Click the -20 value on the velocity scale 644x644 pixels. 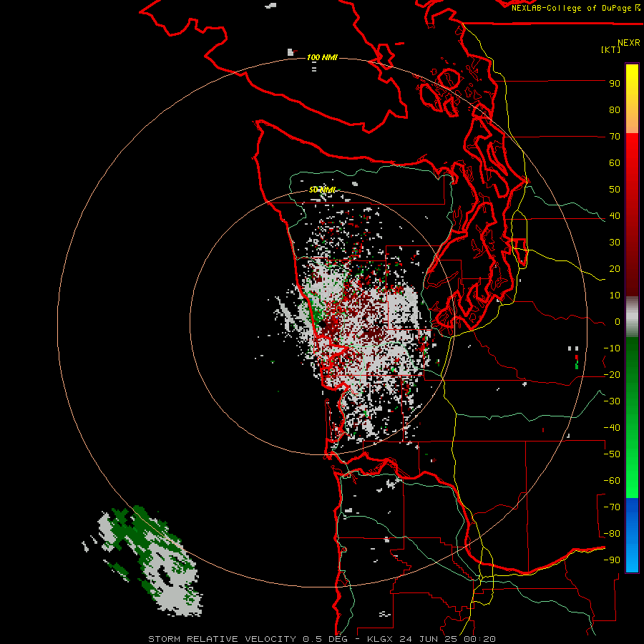(612, 375)
